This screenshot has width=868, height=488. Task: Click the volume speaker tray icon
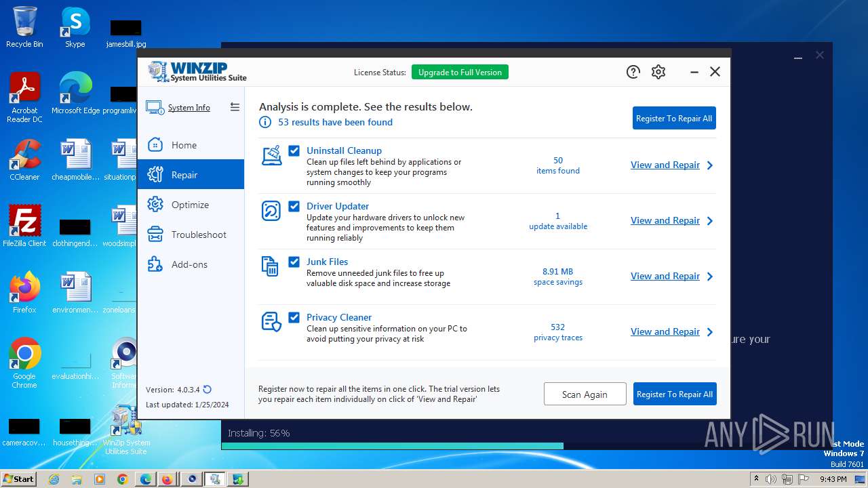tap(771, 479)
